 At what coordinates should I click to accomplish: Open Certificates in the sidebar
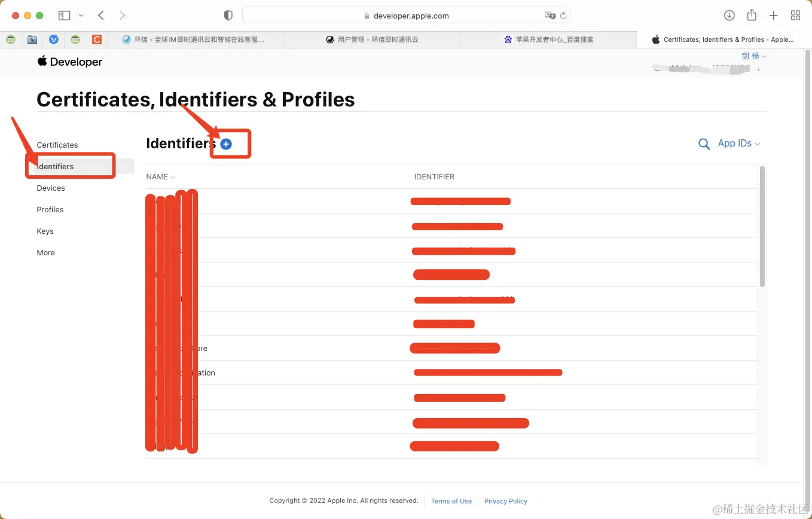[x=57, y=145]
